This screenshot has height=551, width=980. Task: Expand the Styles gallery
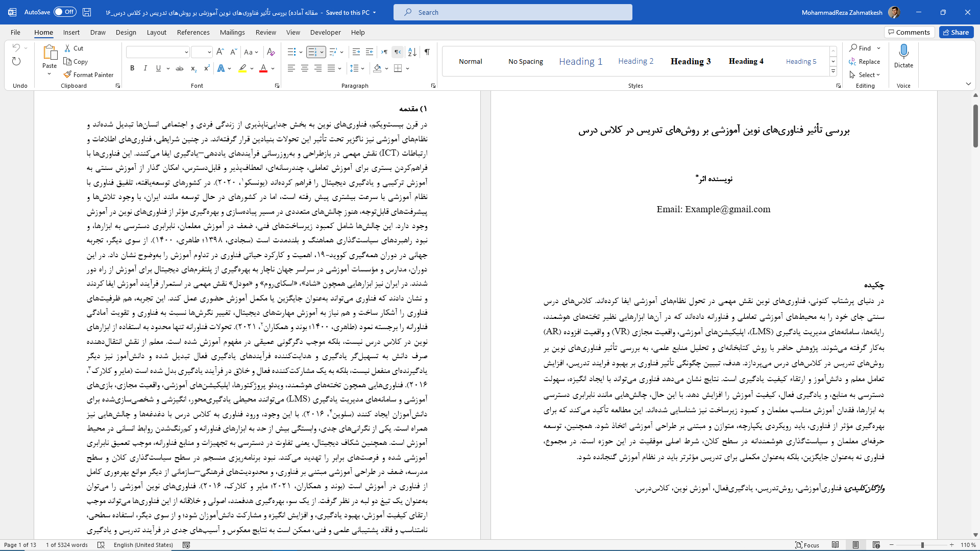point(833,71)
